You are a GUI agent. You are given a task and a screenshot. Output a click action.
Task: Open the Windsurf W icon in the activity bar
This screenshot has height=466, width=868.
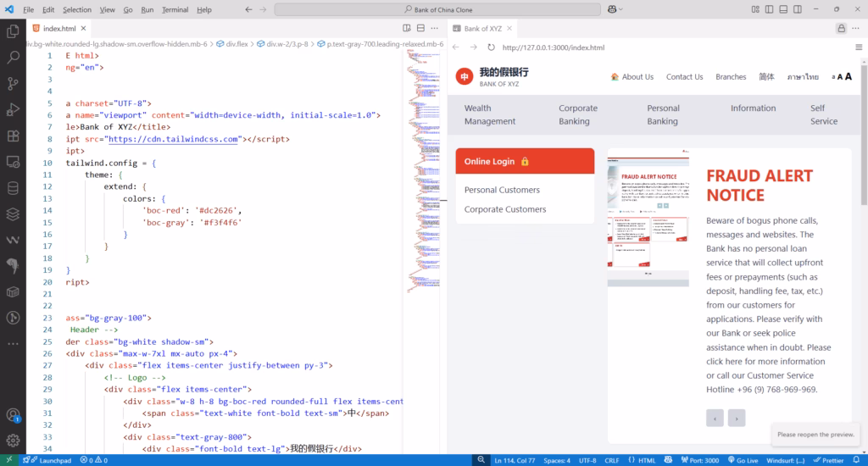click(x=13, y=240)
